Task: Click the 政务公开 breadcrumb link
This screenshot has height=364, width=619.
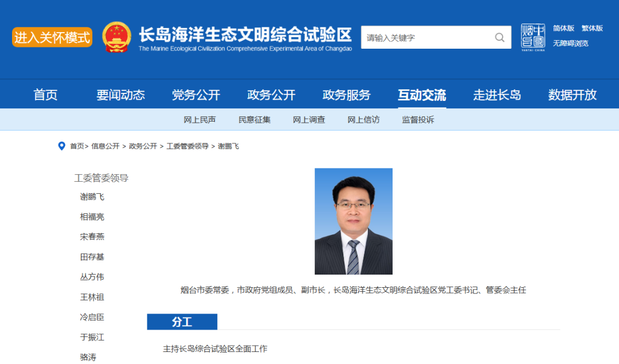Action: [x=143, y=146]
